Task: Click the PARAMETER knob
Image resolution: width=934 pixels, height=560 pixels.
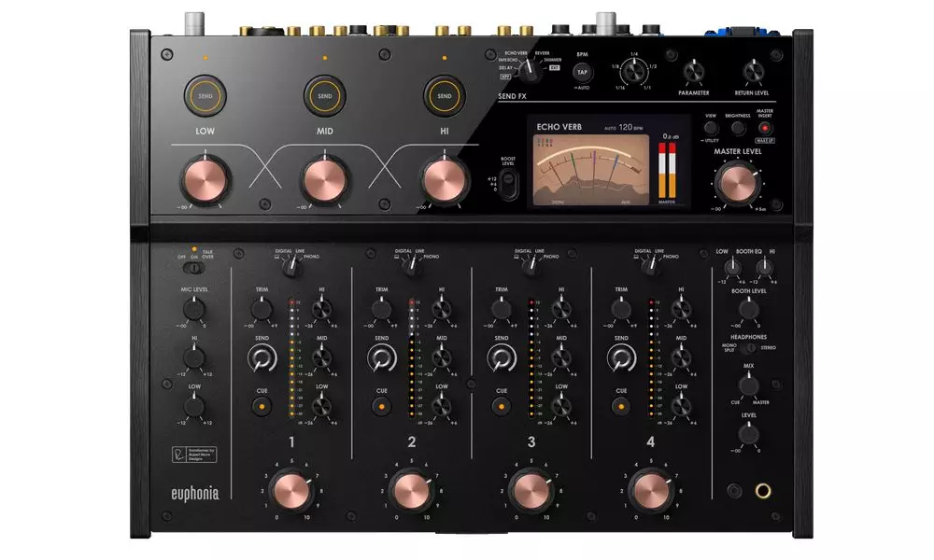Action: click(693, 73)
